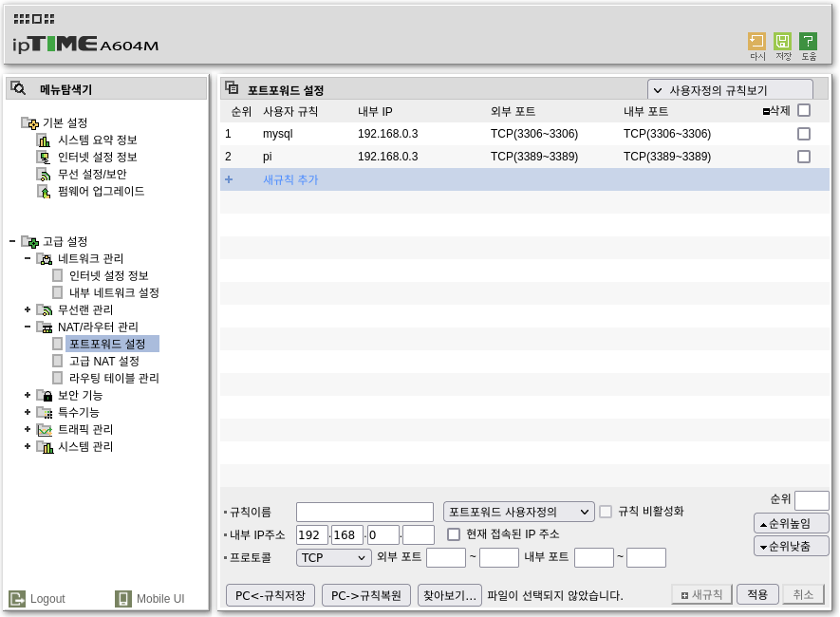
Task: Open 시스템 요약 정보 menu item
Action: (x=98, y=140)
